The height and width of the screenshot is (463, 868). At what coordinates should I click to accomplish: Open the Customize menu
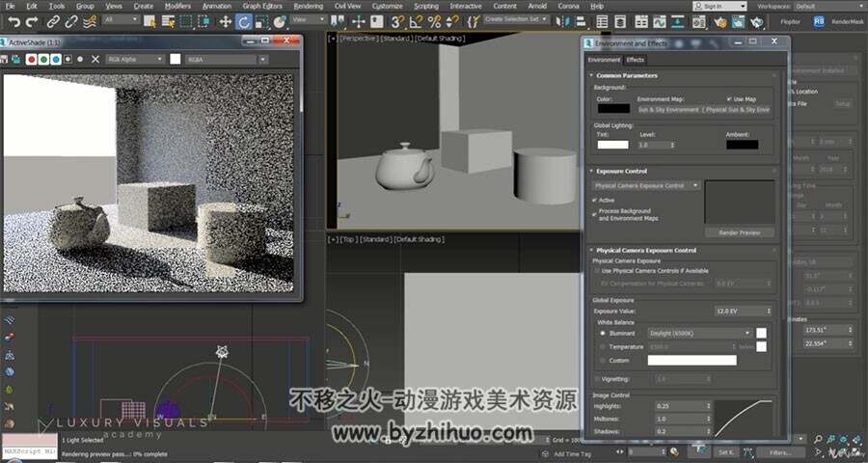[388, 6]
